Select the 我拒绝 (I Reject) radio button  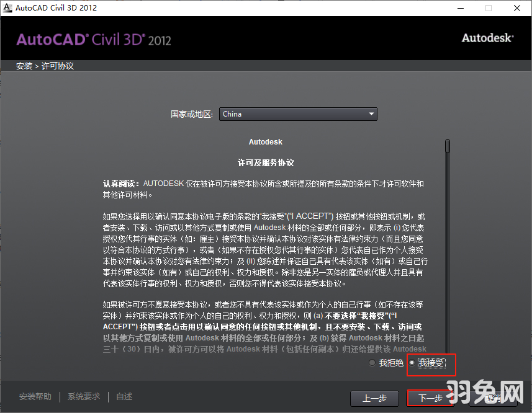372,363
